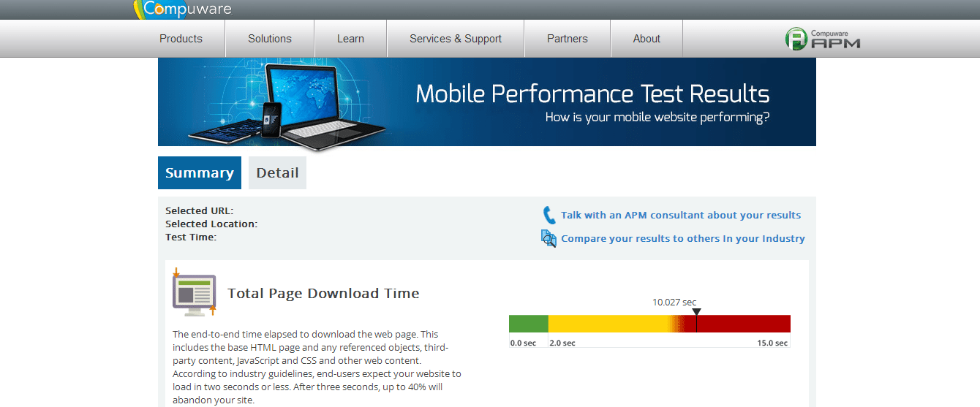The height and width of the screenshot is (407, 980).
Task: Click the Compuware APM logo
Action: click(x=823, y=39)
